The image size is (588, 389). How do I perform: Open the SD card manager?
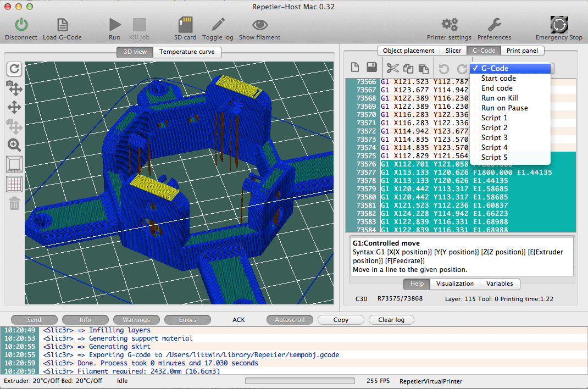coord(185,25)
